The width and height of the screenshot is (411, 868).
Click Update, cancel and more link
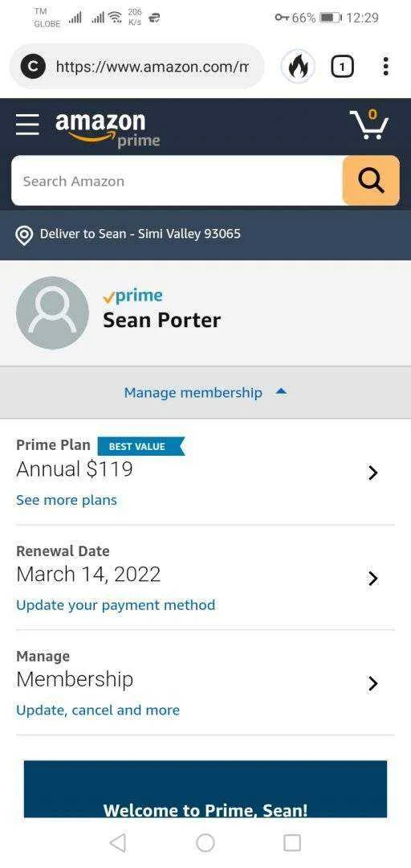click(x=98, y=710)
